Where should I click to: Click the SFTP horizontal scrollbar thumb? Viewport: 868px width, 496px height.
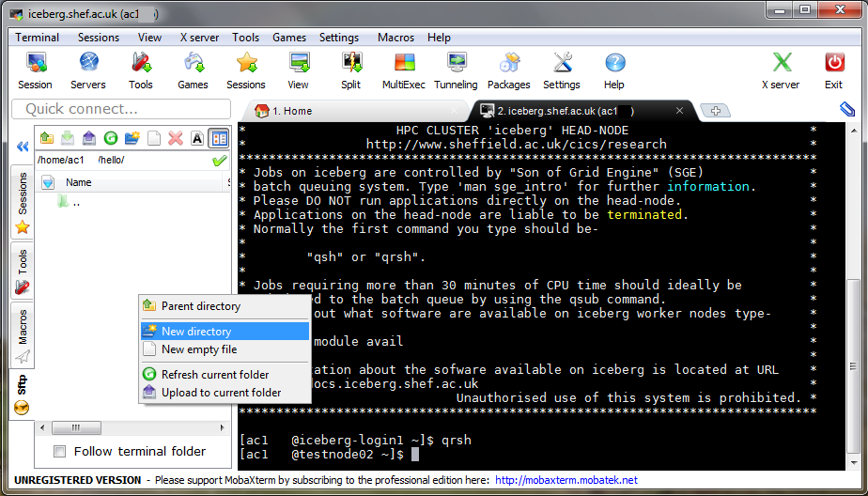76,428
